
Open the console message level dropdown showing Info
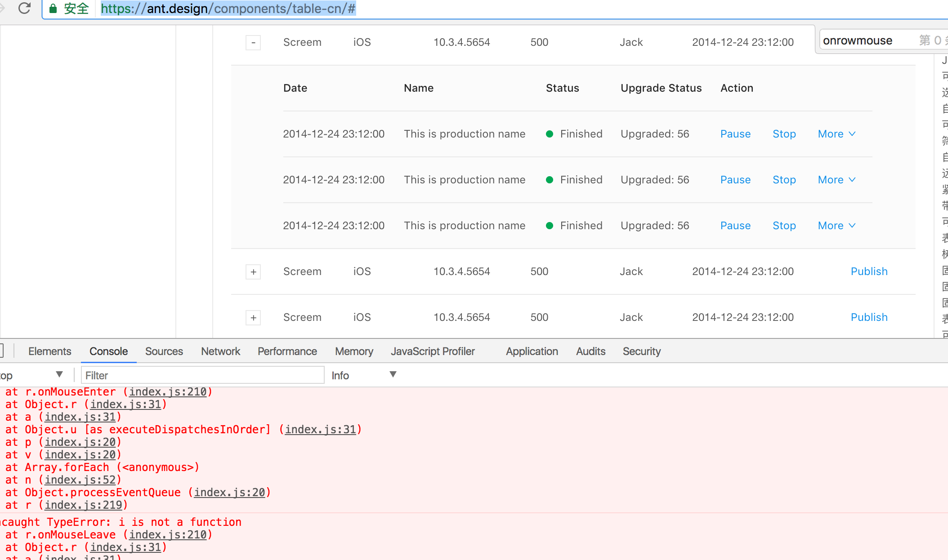coord(364,375)
